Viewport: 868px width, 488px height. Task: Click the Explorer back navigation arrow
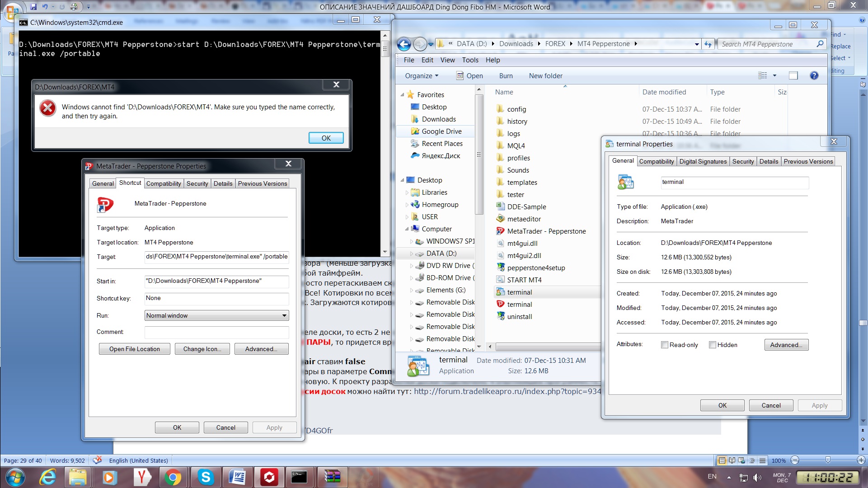404,44
